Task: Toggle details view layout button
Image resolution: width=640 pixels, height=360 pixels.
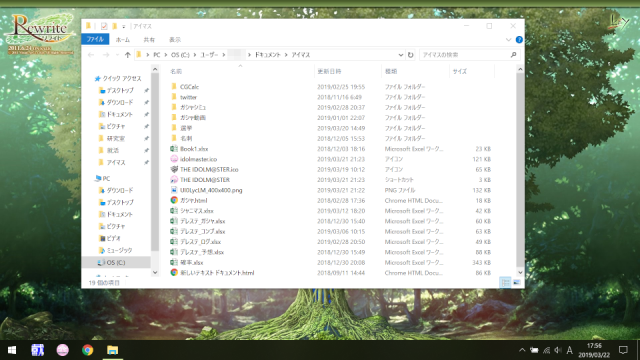Action: click(x=505, y=282)
